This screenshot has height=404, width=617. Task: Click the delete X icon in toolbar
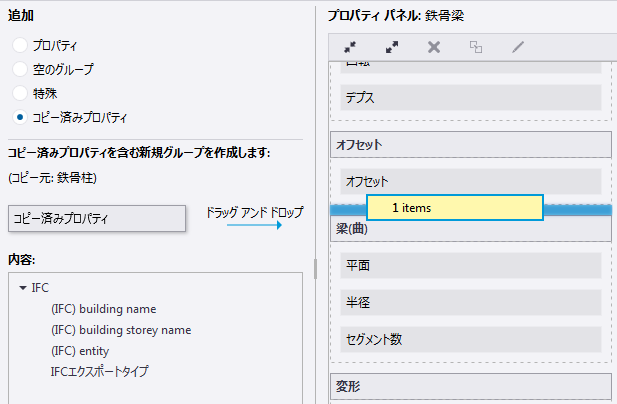click(x=434, y=47)
